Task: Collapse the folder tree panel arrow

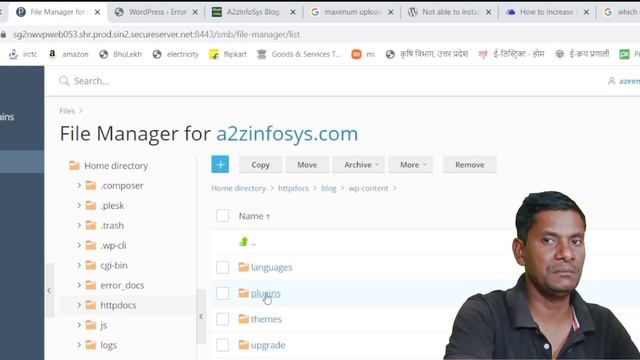Action: point(201,316)
